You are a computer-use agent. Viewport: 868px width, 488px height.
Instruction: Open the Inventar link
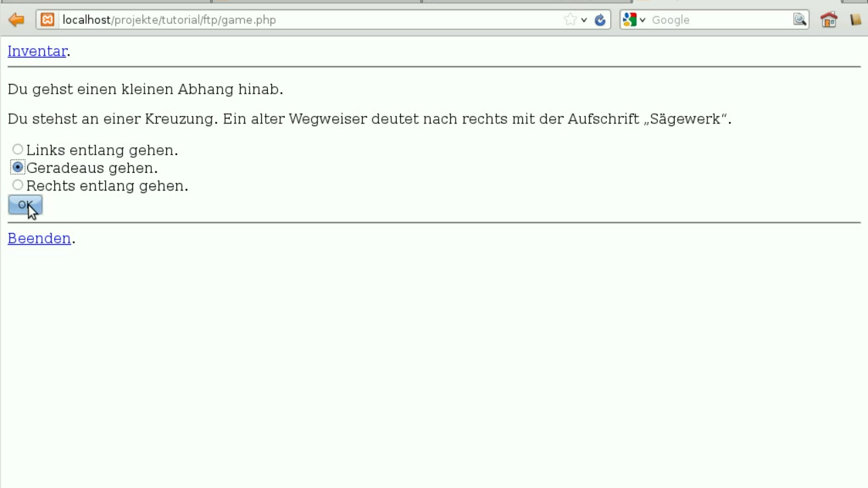37,52
